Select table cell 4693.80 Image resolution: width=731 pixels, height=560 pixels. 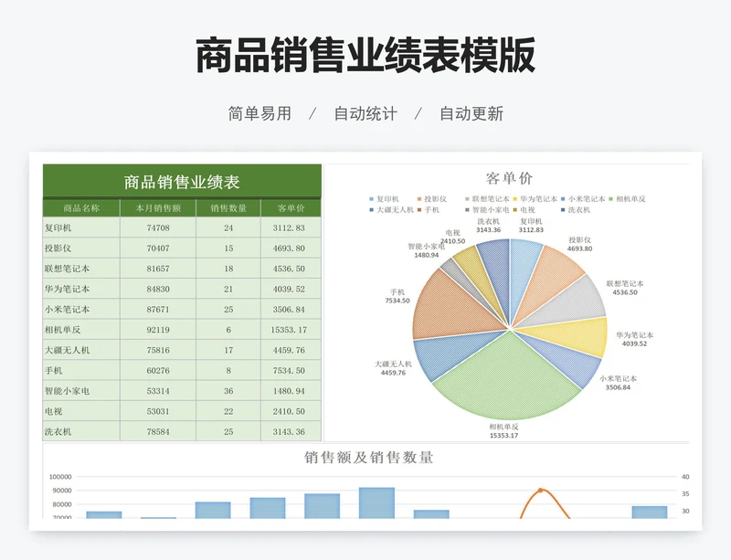click(x=291, y=248)
